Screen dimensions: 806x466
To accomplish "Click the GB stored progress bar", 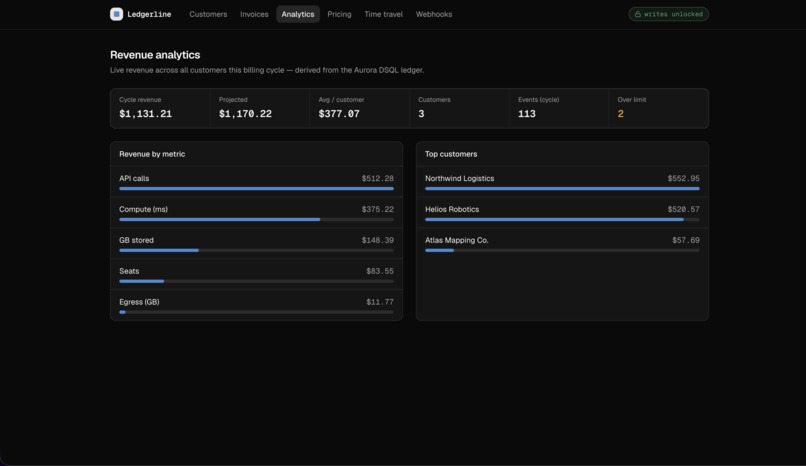I will click(257, 250).
